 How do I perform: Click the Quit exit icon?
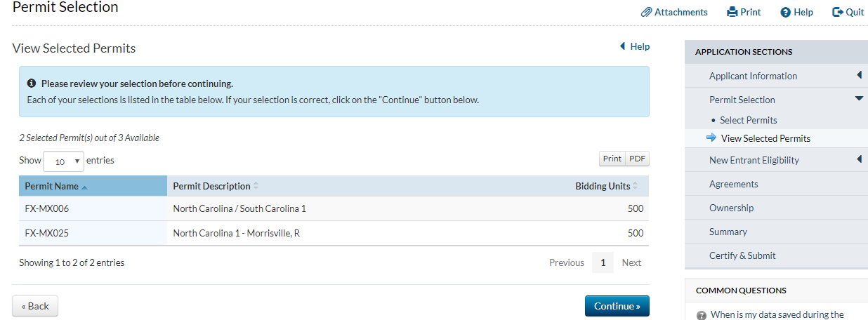[837, 12]
